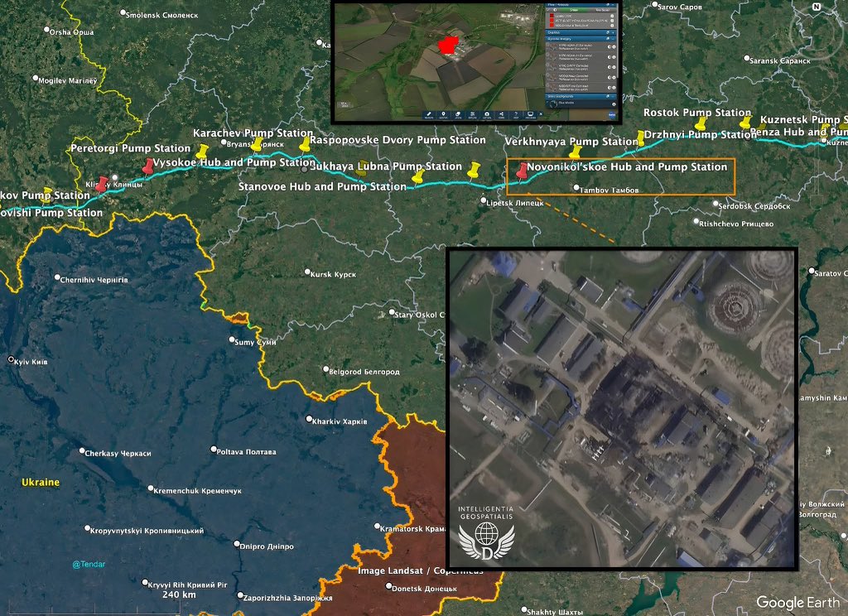Expand the Overlays panel
This screenshot has width=848, height=616.
coord(613,32)
